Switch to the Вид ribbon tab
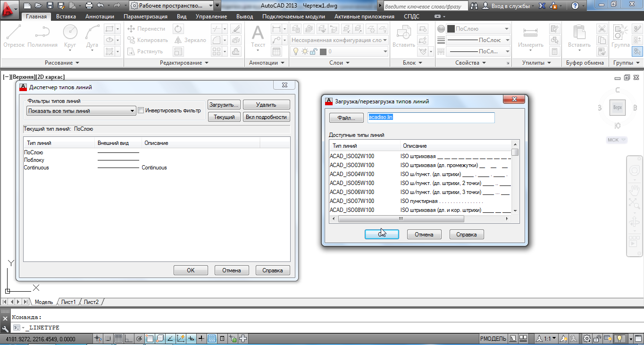 click(x=182, y=17)
